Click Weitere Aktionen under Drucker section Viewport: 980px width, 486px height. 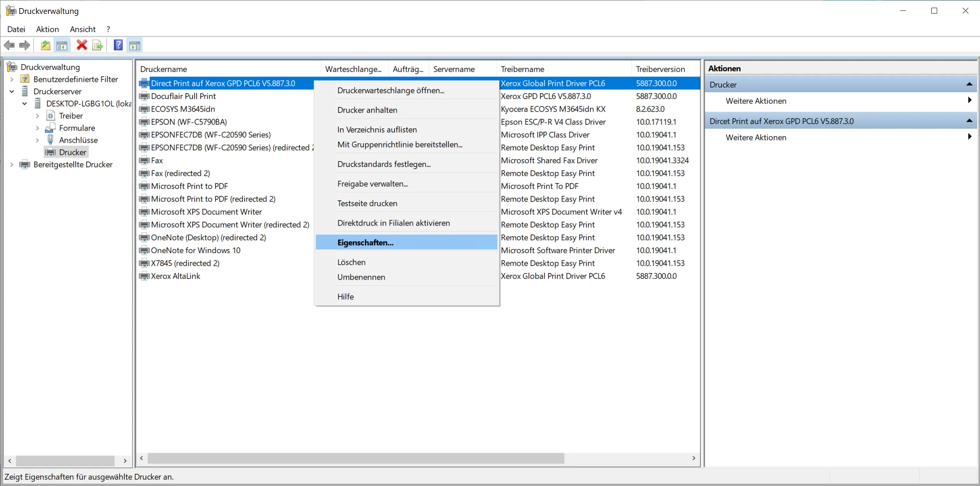tap(755, 101)
